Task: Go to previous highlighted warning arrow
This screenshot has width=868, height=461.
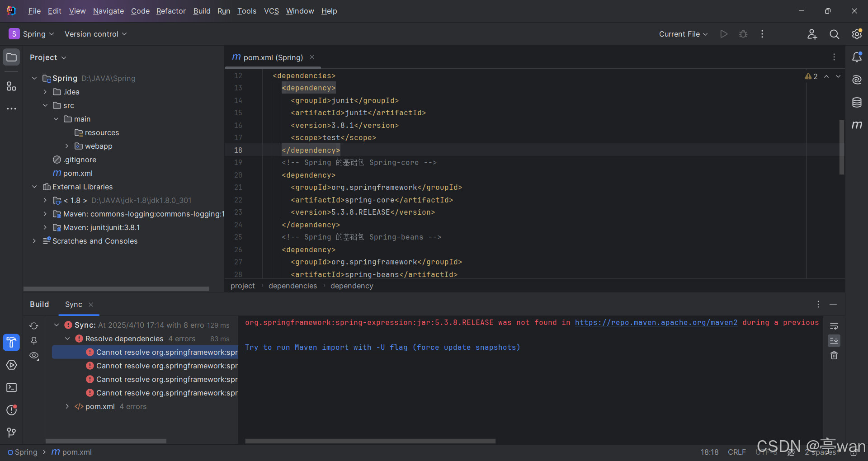Action: pos(826,76)
